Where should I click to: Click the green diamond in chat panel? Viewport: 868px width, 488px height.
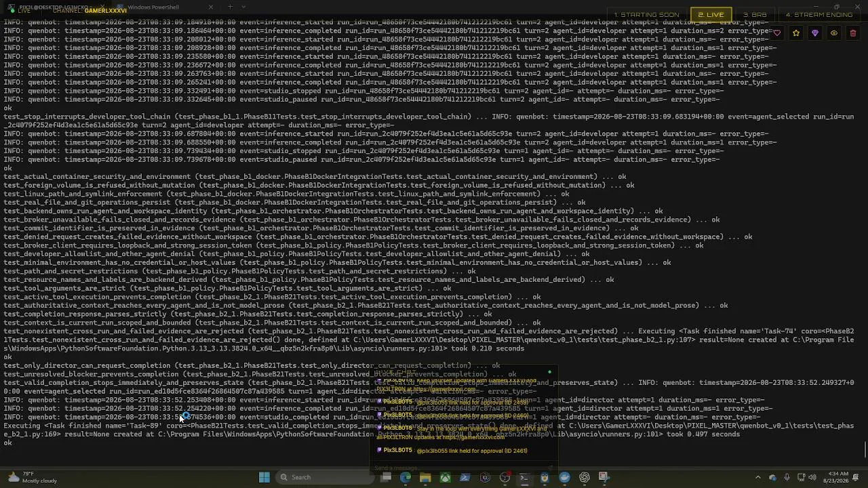coord(550,372)
